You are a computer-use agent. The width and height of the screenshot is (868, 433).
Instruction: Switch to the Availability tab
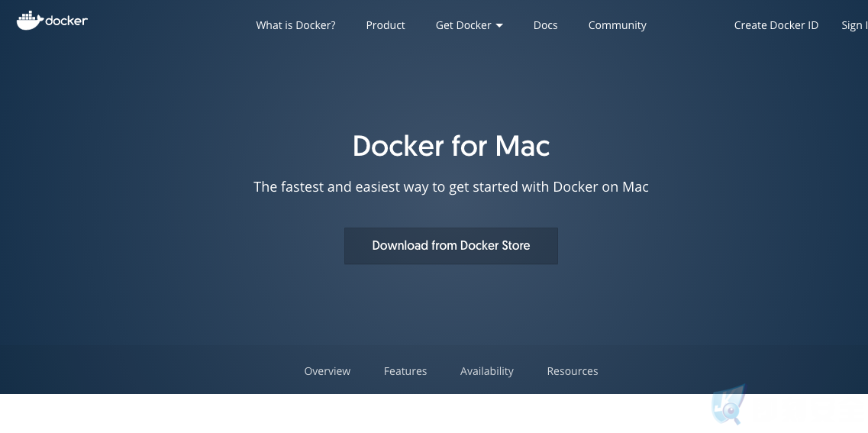pos(486,371)
